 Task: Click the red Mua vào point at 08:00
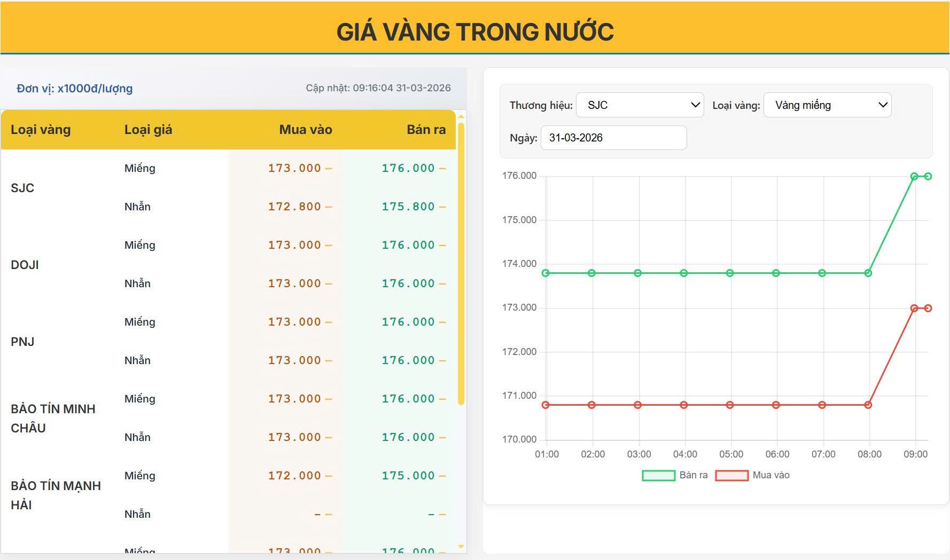pyautogui.click(x=868, y=405)
